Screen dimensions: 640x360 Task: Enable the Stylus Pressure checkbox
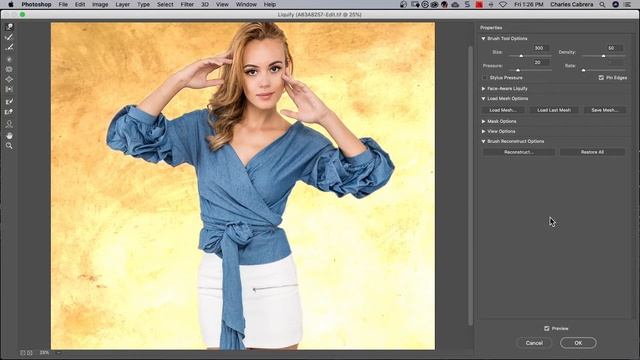click(485, 78)
